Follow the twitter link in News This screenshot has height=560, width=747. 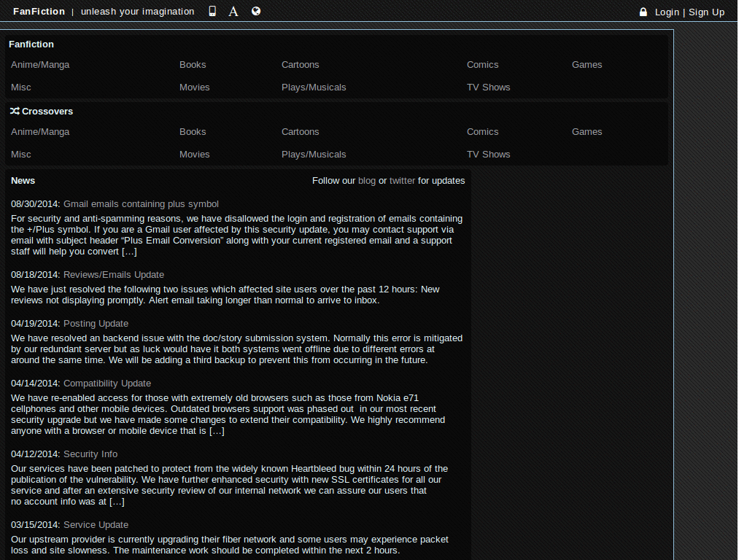[x=402, y=181]
